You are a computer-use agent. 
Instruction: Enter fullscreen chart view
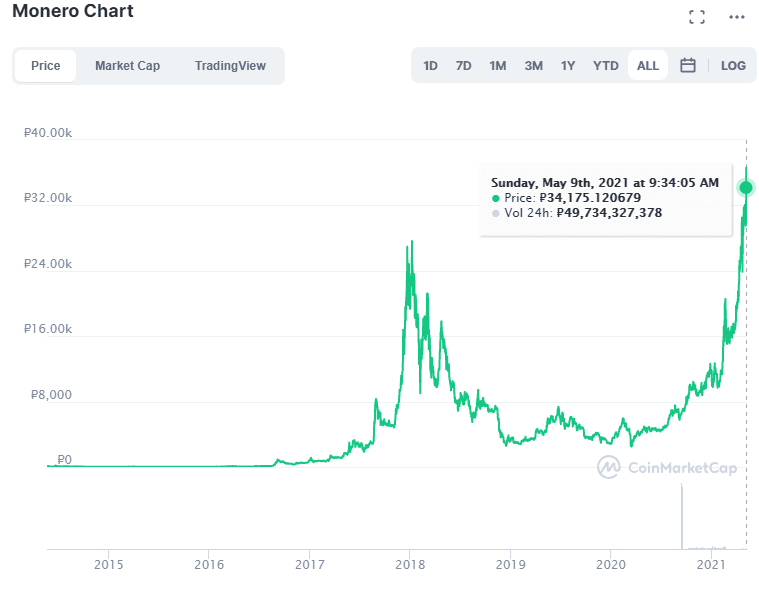pos(697,16)
